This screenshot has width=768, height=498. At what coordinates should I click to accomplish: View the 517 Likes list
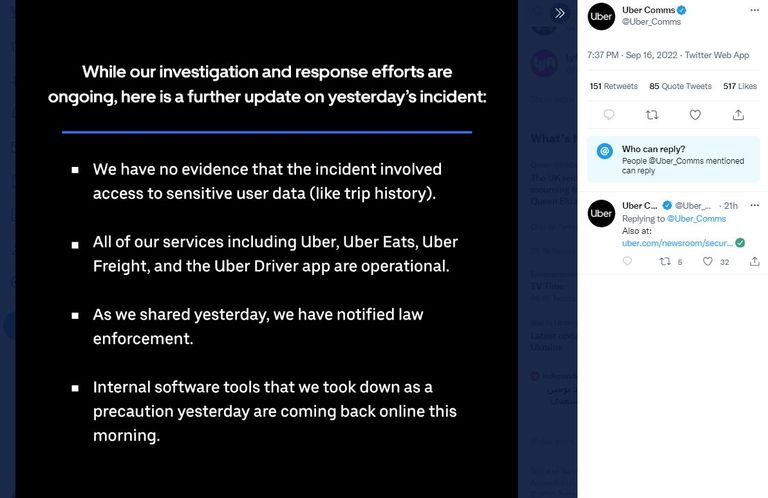[739, 86]
